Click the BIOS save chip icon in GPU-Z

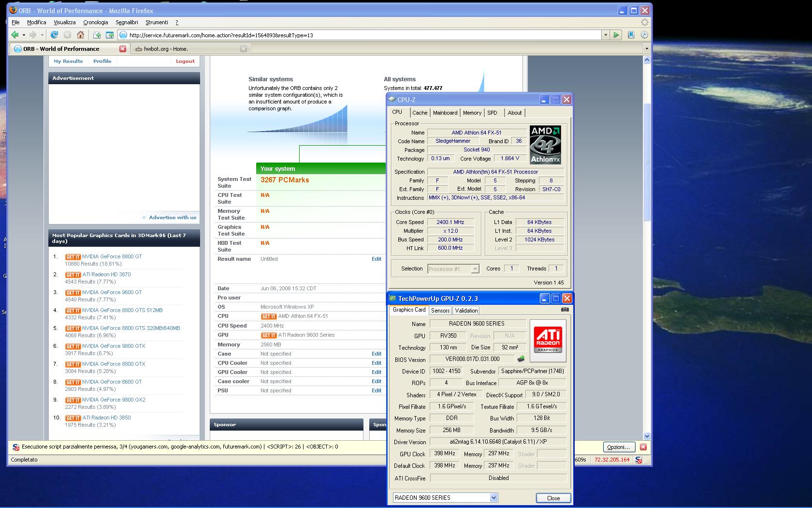(521, 359)
